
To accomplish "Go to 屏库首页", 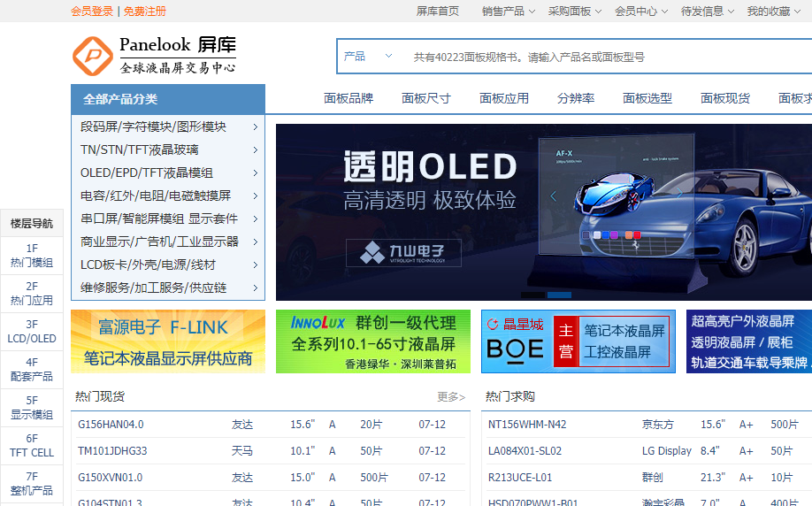I will 438,11.
